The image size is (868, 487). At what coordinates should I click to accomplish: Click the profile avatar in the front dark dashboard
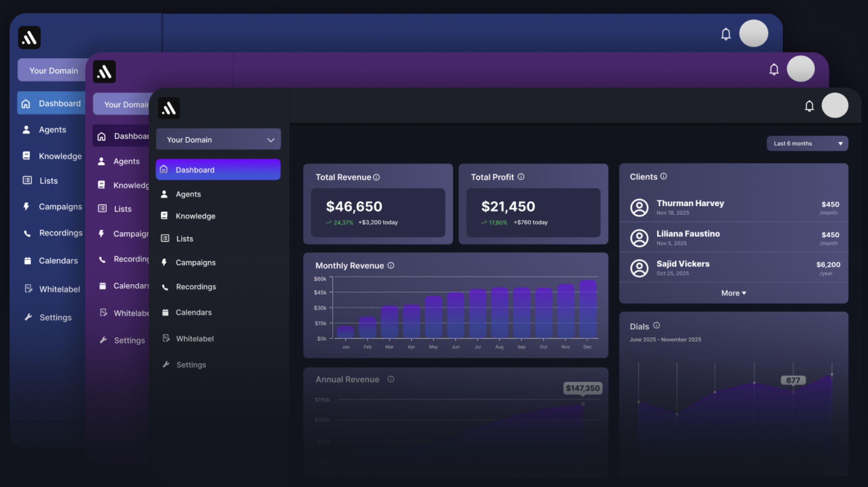[x=835, y=106]
